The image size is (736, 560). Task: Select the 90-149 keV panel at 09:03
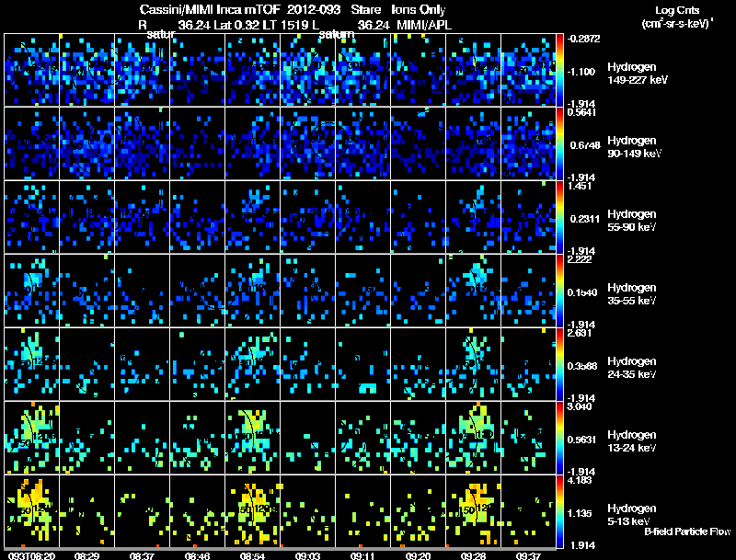(307, 143)
